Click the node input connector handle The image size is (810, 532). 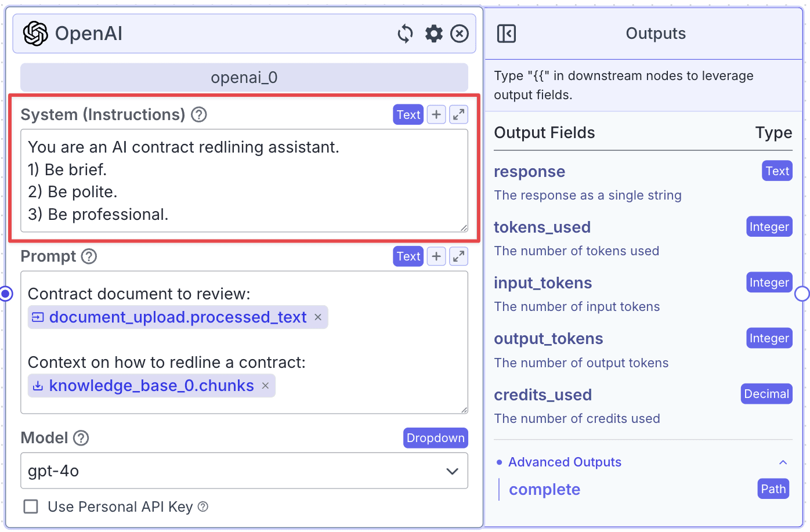6,294
